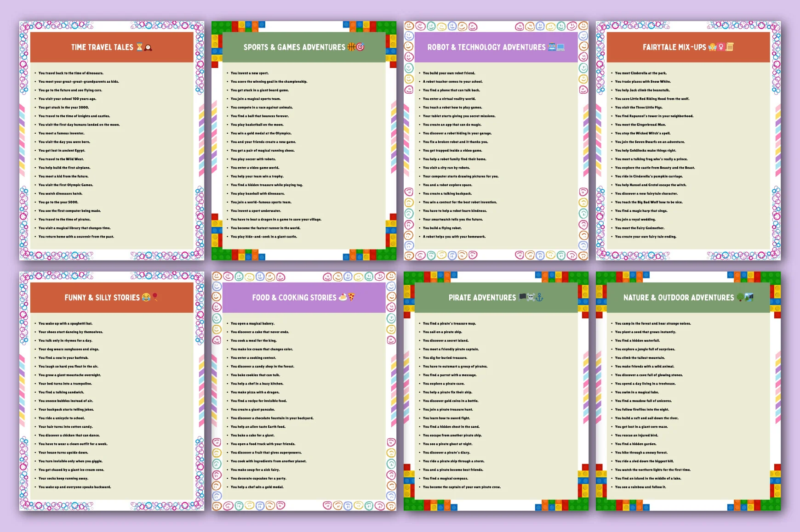Select the Food & Cooking Stories title
This screenshot has width=800, height=532.
coord(294,298)
